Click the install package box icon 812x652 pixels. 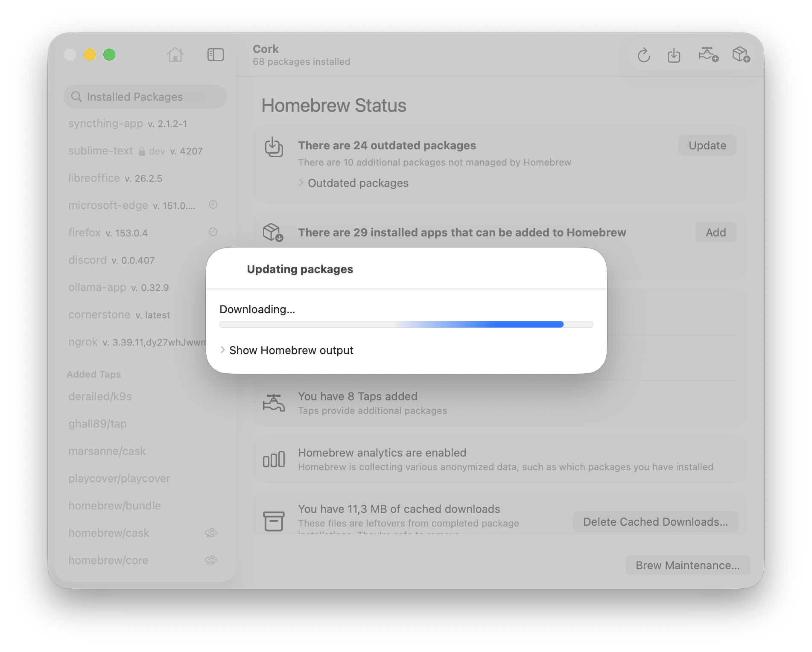[x=741, y=55]
